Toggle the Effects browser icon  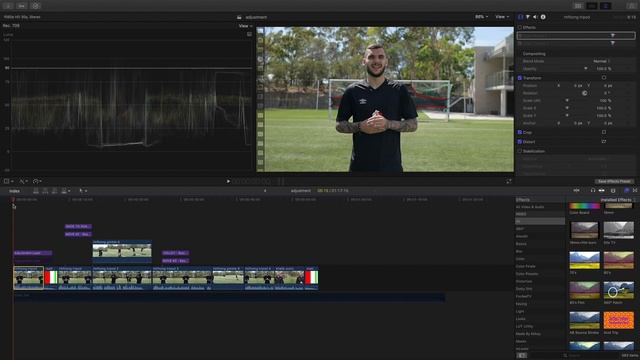pos(627,191)
